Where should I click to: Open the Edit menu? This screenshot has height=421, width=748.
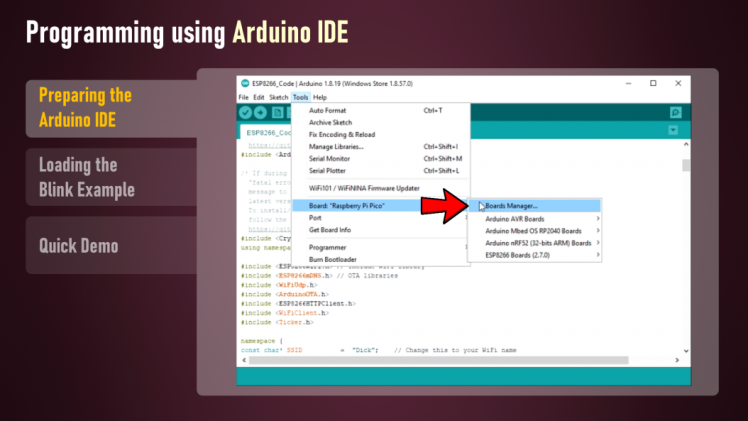pyautogui.click(x=259, y=97)
